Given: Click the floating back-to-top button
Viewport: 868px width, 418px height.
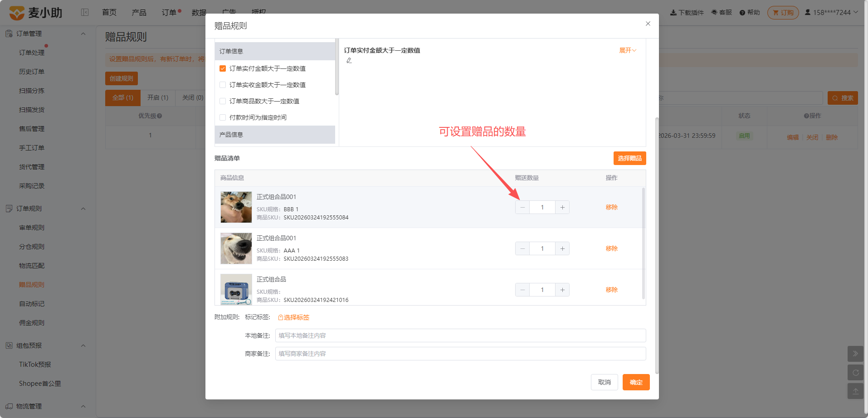Looking at the screenshot, I should point(855,391).
